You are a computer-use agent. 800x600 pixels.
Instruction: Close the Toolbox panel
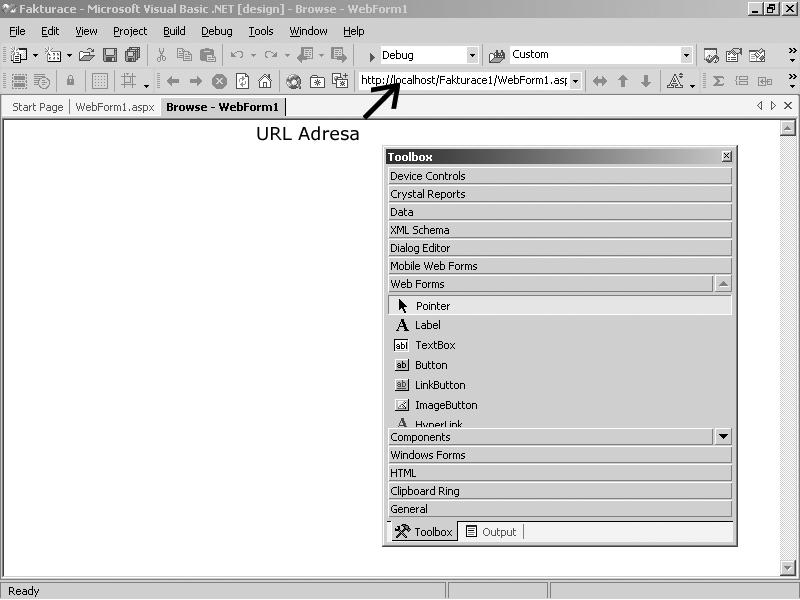[727, 156]
